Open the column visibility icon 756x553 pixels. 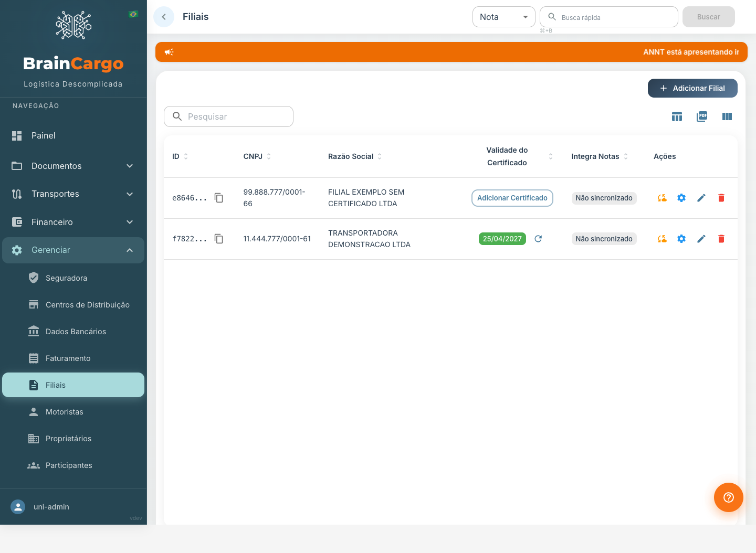tap(727, 116)
